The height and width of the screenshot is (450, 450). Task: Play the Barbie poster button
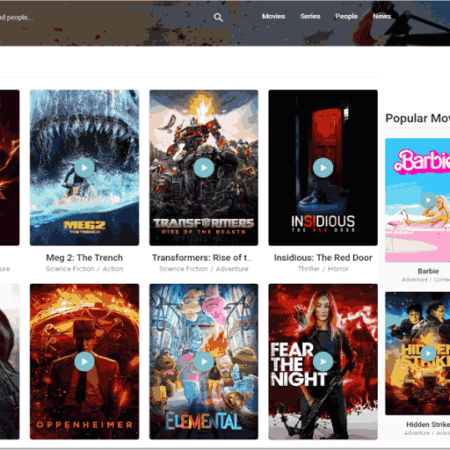[x=428, y=200]
